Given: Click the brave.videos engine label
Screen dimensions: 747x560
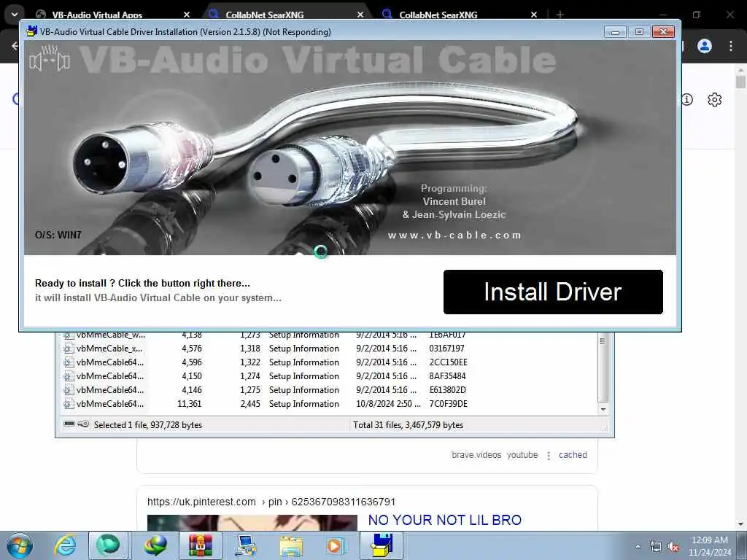Looking at the screenshot, I should (476, 455).
